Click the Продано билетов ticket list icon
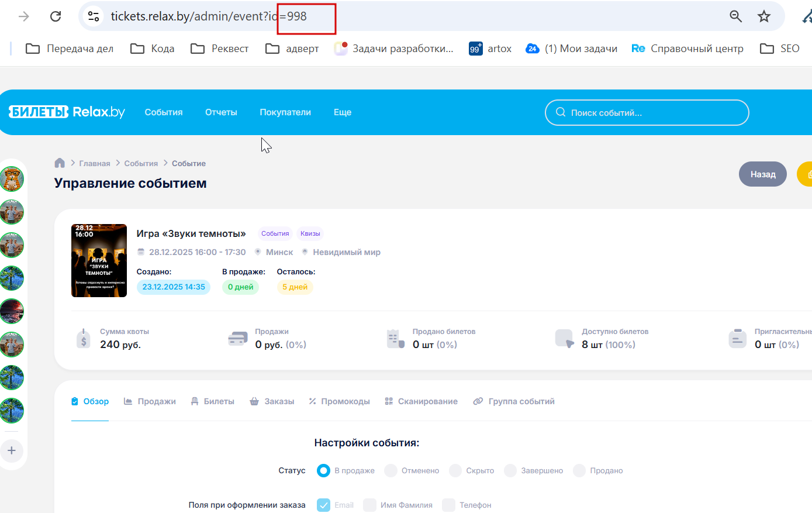The width and height of the screenshot is (812, 513). [396, 339]
